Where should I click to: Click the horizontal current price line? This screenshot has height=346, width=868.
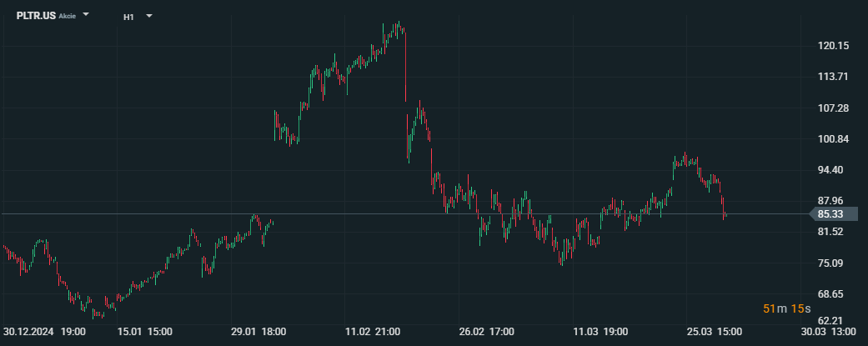point(405,213)
